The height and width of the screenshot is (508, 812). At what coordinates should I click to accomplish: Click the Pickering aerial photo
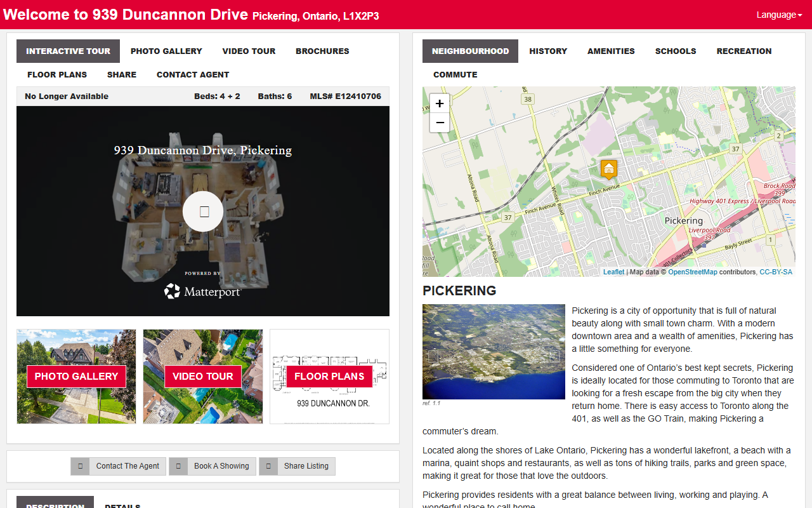pyautogui.click(x=494, y=352)
